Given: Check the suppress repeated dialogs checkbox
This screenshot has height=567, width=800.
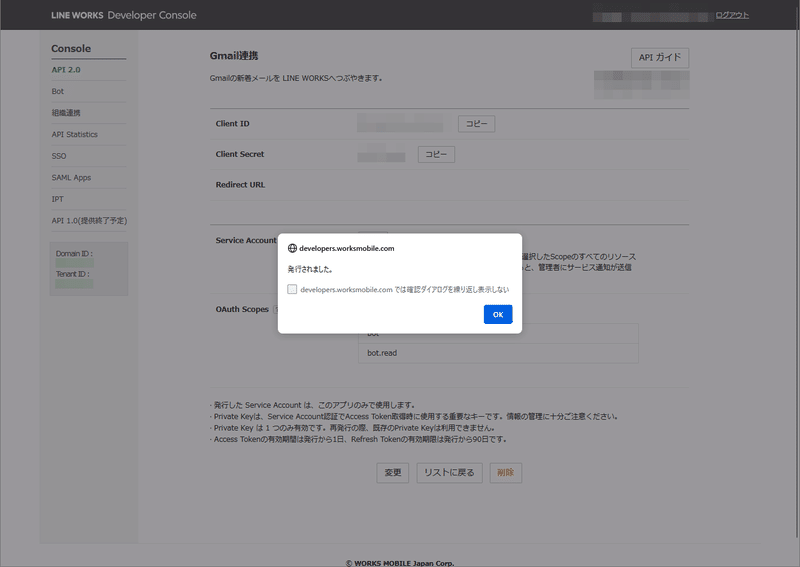Looking at the screenshot, I should tap(292, 289).
